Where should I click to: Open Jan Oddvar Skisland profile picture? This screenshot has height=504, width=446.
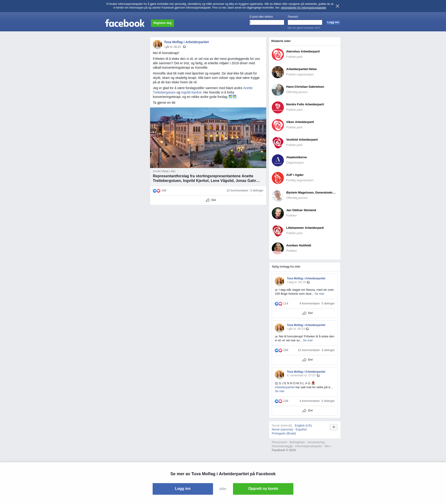click(x=278, y=213)
